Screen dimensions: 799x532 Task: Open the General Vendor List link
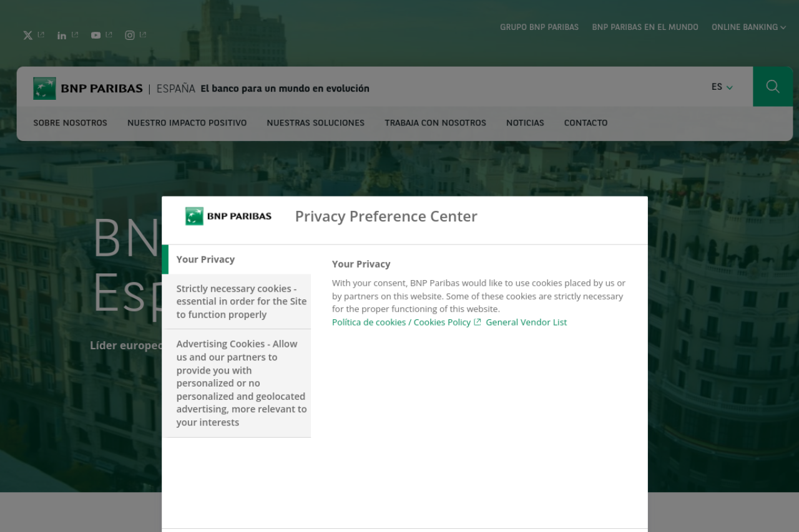526,322
